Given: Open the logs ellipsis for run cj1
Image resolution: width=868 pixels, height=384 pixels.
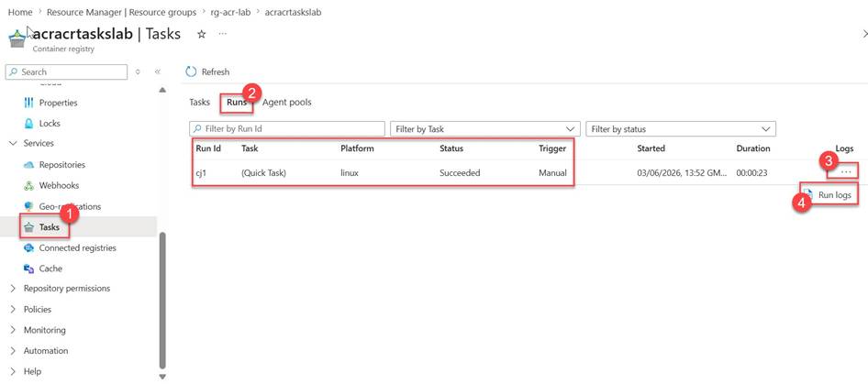Looking at the screenshot, I should point(845,172).
